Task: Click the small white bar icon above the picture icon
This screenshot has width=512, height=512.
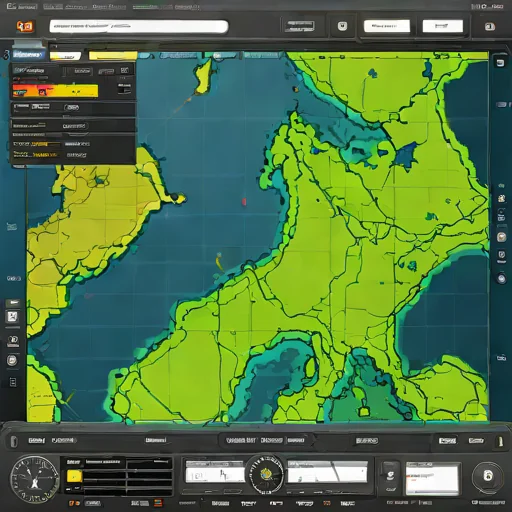Action: point(13,303)
